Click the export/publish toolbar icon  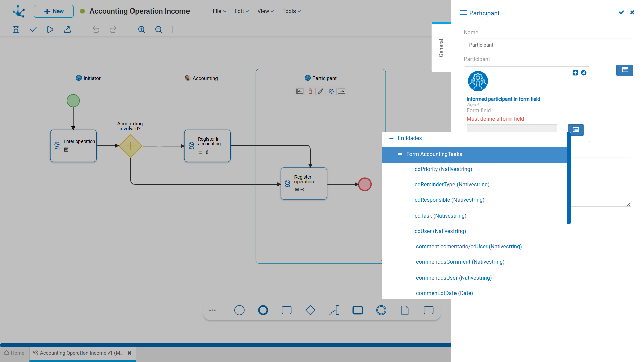click(x=67, y=29)
